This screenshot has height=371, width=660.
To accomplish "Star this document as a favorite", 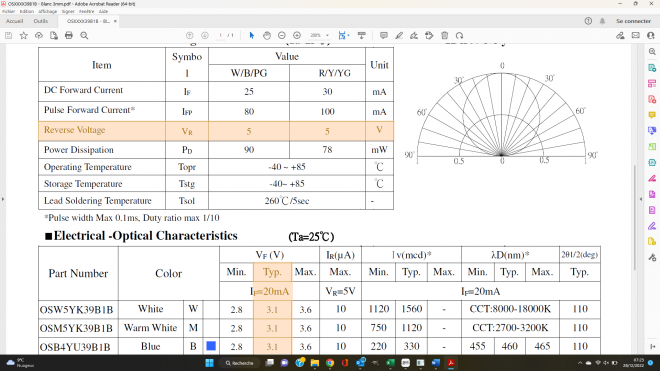I will 24,35.
